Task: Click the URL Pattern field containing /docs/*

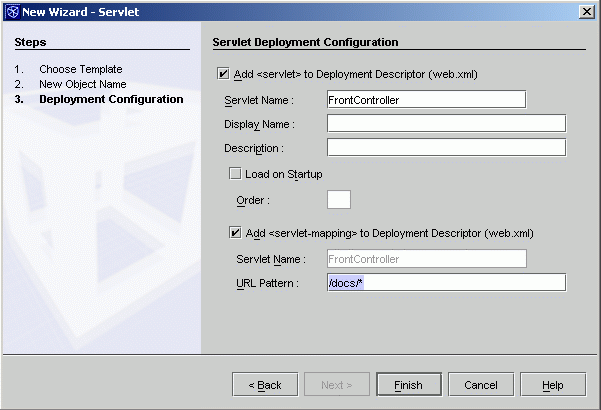Action: pos(446,283)
